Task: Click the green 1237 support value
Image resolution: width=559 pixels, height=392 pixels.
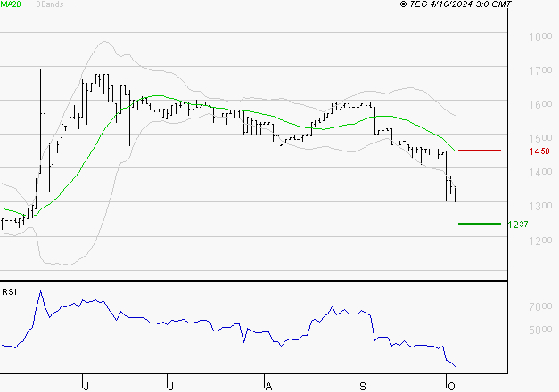Action: coord(518,225)
